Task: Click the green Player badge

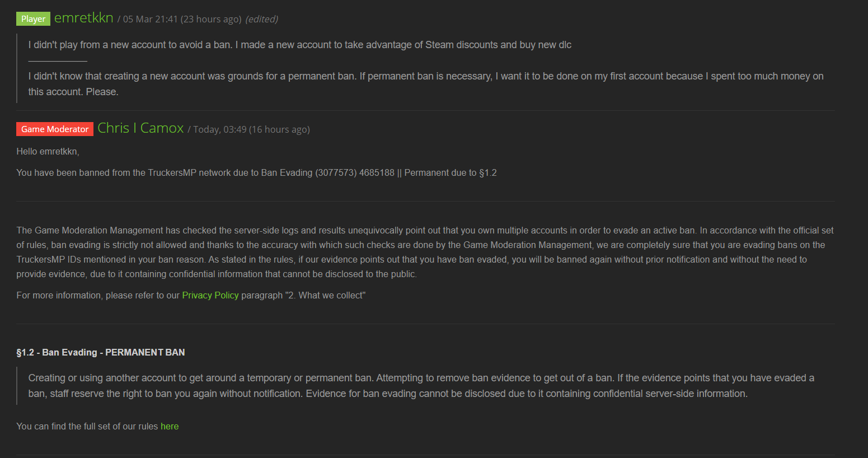Action: point(33,18)
